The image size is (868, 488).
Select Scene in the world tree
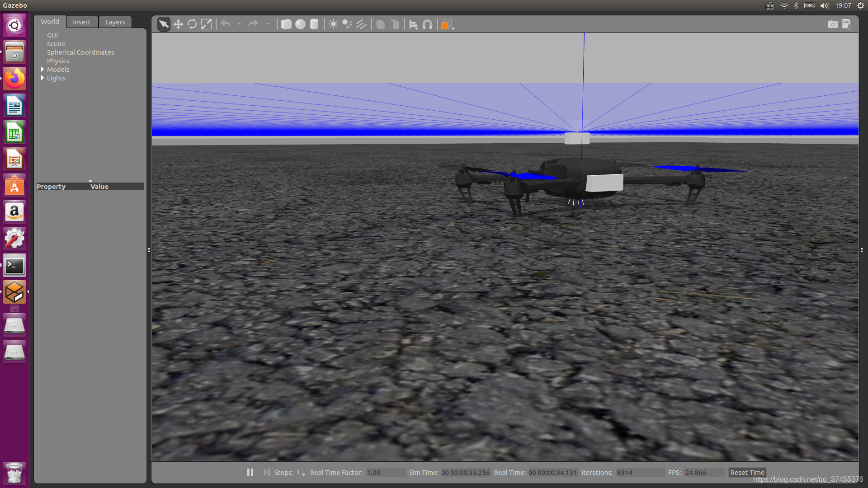coord(56,44)
